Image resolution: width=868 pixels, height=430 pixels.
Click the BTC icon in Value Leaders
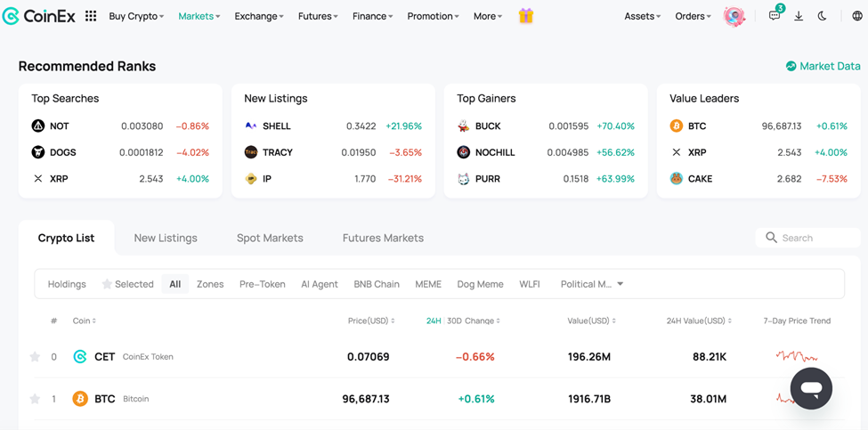(x=676, y=126)
